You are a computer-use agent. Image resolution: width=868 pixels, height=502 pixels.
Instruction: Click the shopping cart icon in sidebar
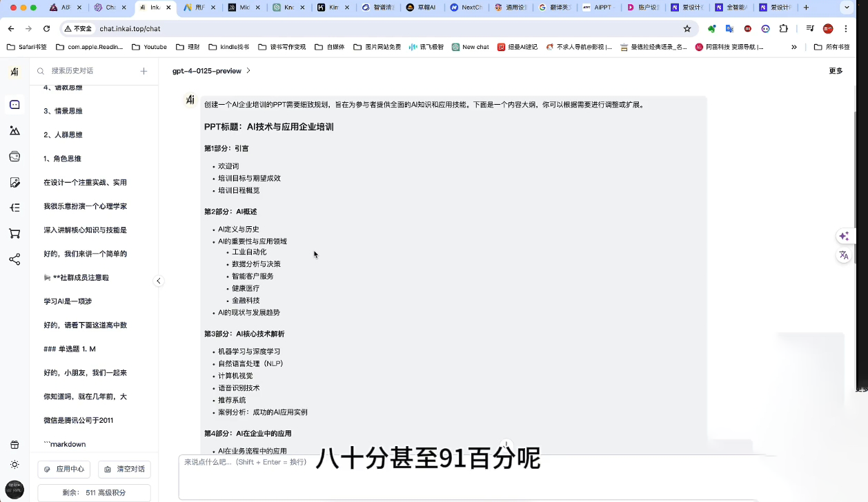[14, 233]
